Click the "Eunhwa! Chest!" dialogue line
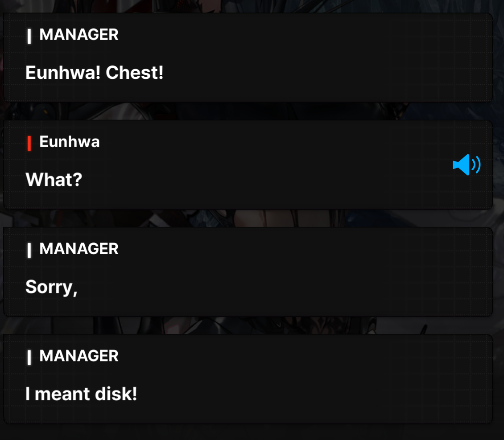The height and width of the screenshot is (440, 504). [x=95, y=73]
